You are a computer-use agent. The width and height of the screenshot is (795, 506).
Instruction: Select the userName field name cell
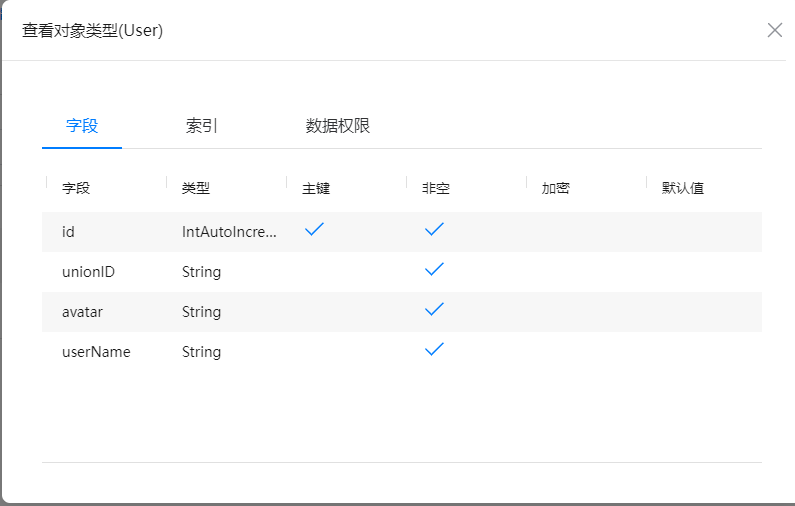[96, 352]
